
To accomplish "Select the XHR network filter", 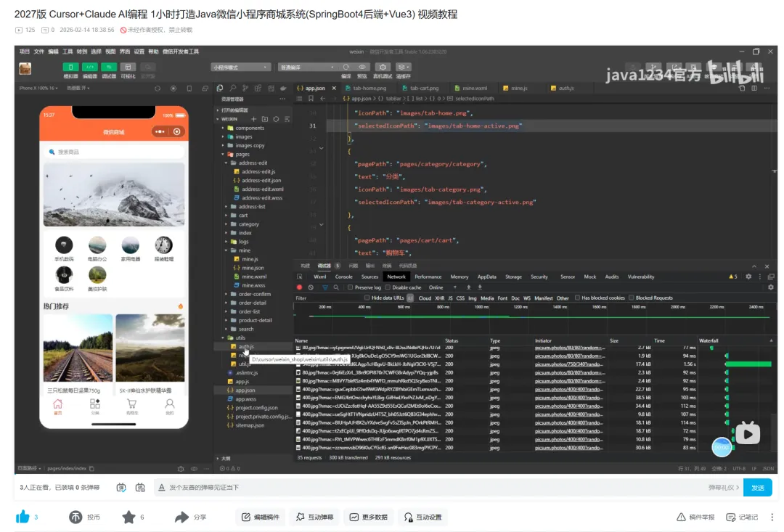I will tap(439, 298).
